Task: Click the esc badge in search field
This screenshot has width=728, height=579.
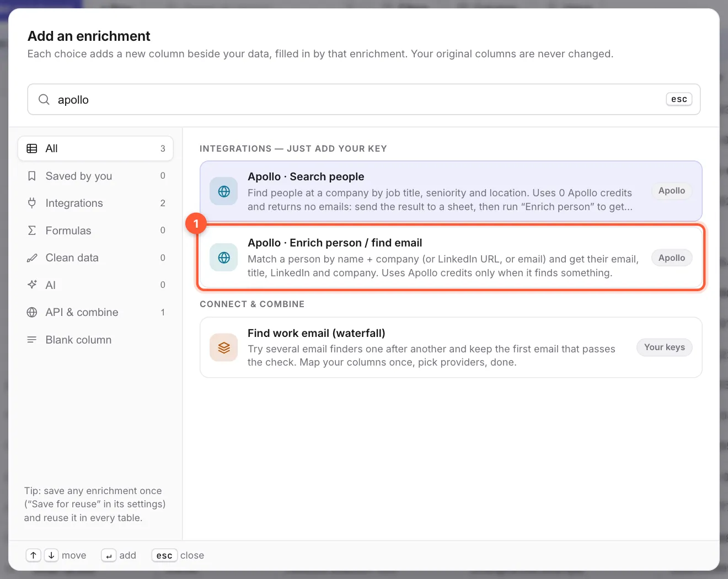Action: [x=679, y=99]
